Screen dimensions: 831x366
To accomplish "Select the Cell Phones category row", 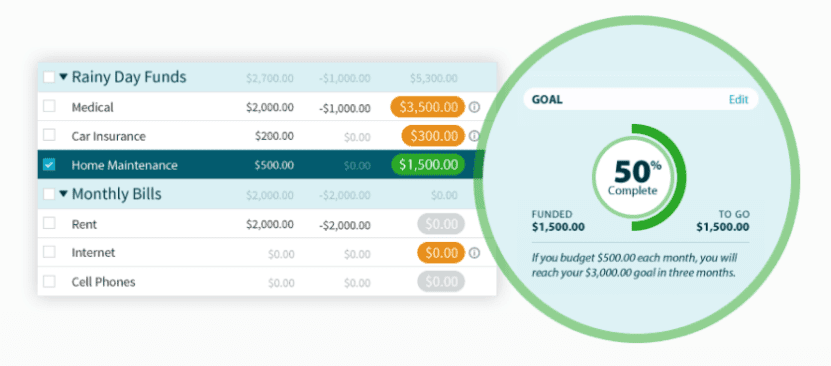I will 267,282.
